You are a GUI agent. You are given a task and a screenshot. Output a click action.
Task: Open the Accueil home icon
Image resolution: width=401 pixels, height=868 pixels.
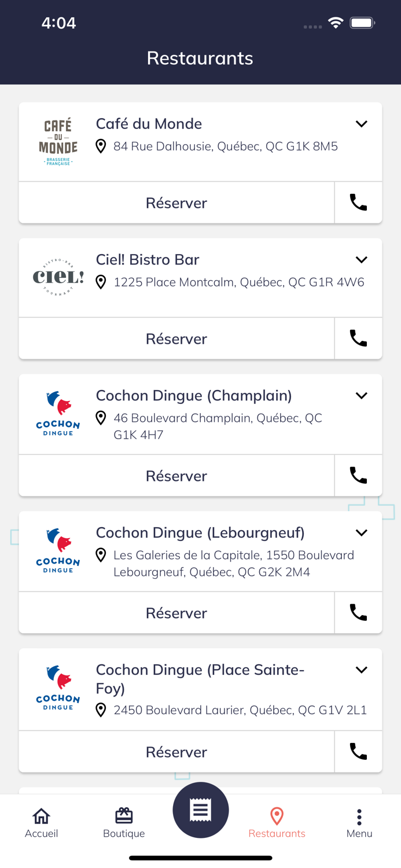41,816
